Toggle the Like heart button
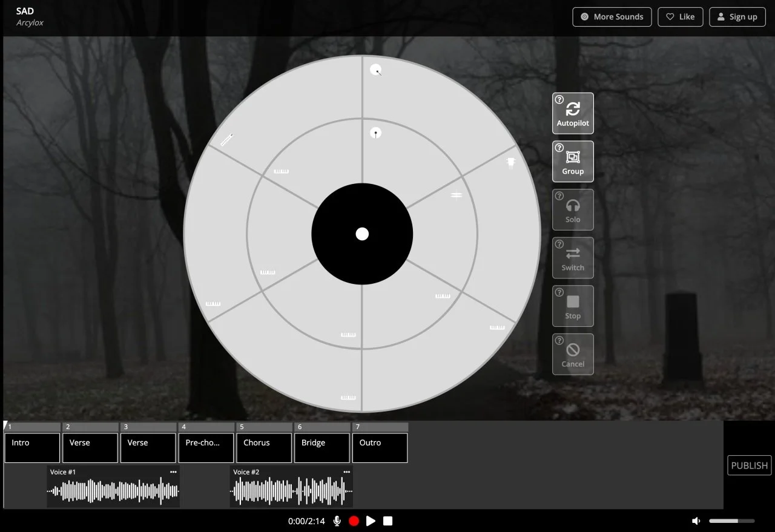 click(680, 16)
